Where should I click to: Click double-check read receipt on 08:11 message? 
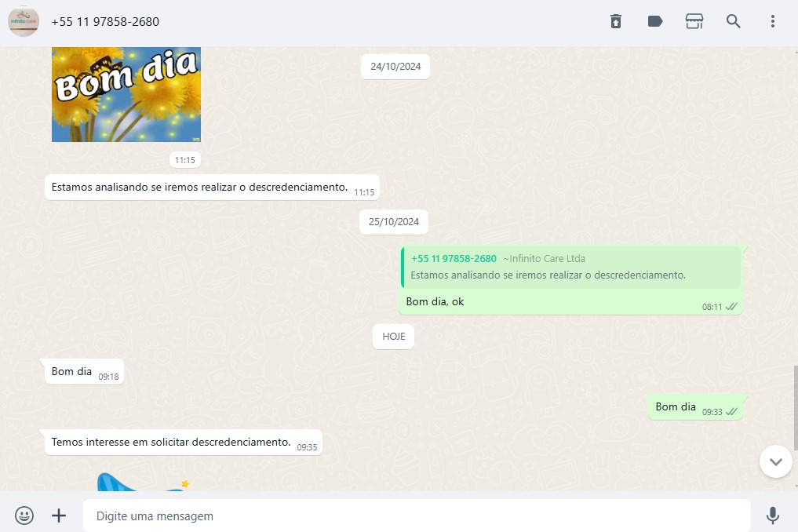pyautogui.click(x=731, y=307)
